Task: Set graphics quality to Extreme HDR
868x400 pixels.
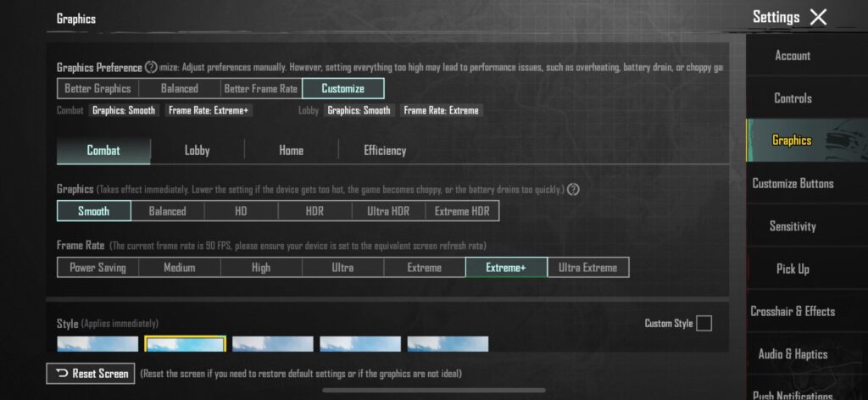Action: [462, 211]
